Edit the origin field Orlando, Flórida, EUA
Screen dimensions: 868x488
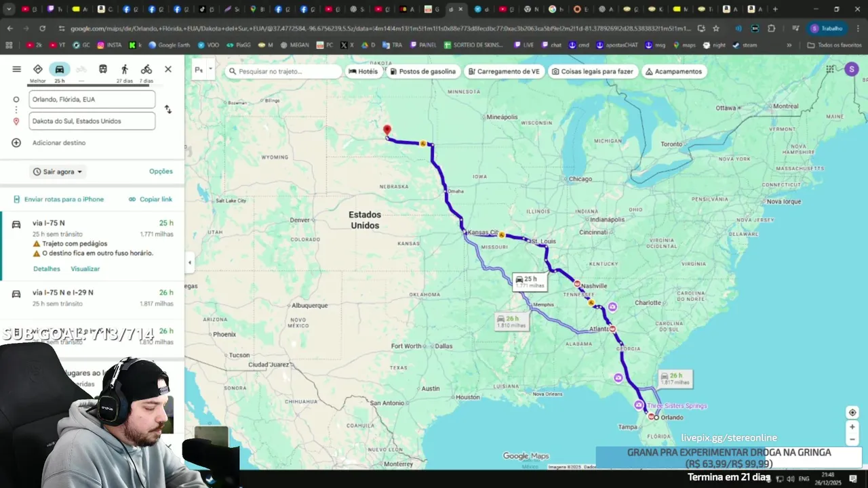pyautogui.click(x=92, y=99)
